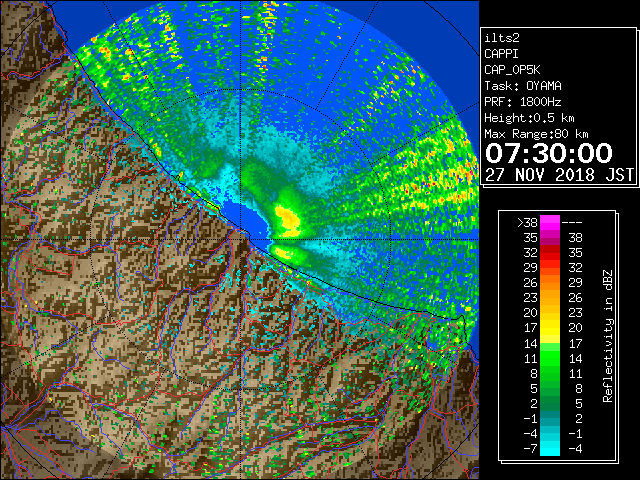Screen dimensions: 640x480
Task: Select the 'CAPPI' product type text
Action: click(501, 54)
